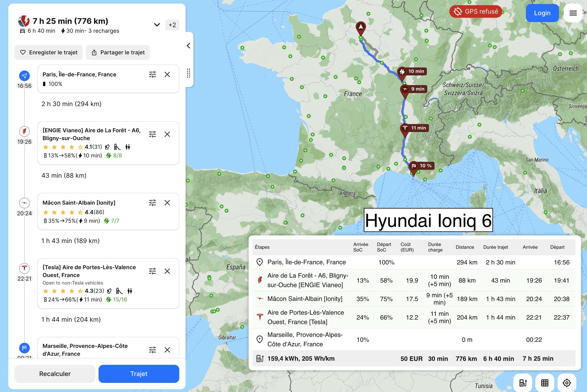Screen dimensions: 587x392
Task: Grab the panel drag handle dots
Action: (x=188, y=73)
